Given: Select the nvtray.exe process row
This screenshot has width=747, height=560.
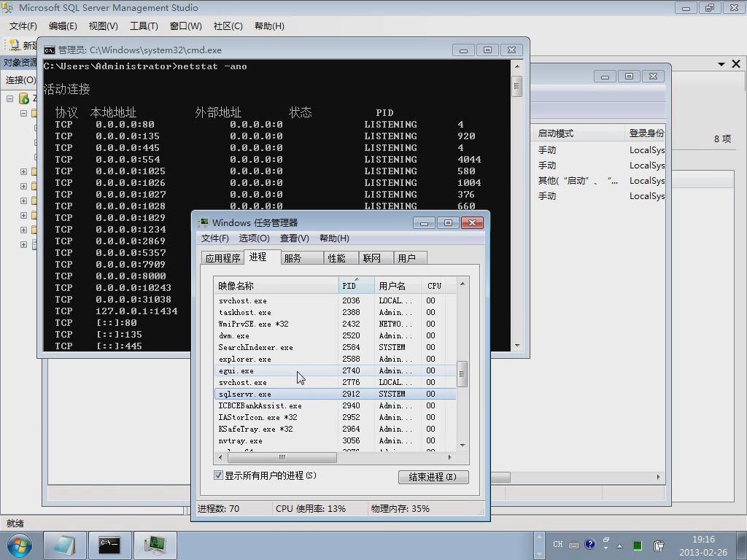Looking at the screenshot, I should (336, 440).
